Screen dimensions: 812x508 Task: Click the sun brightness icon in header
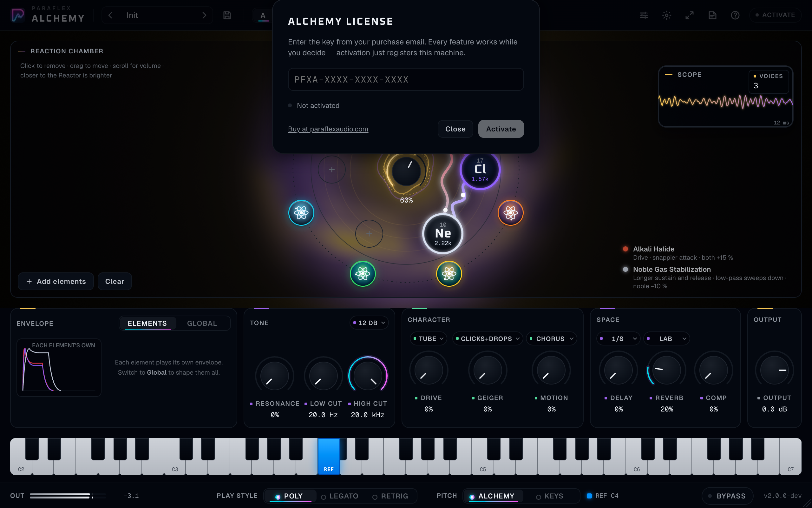666,15
